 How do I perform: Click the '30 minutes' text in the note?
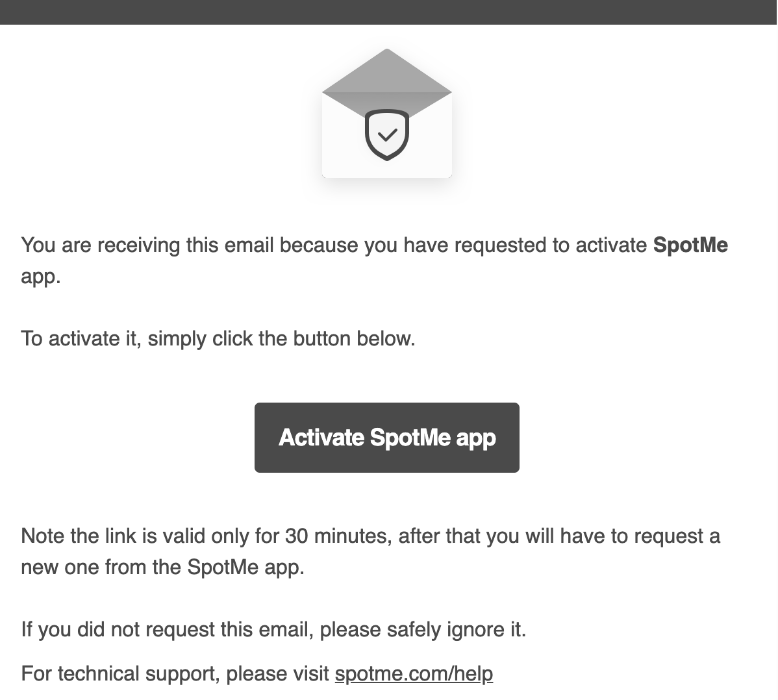pyautogui.click(x=336, y=536)
